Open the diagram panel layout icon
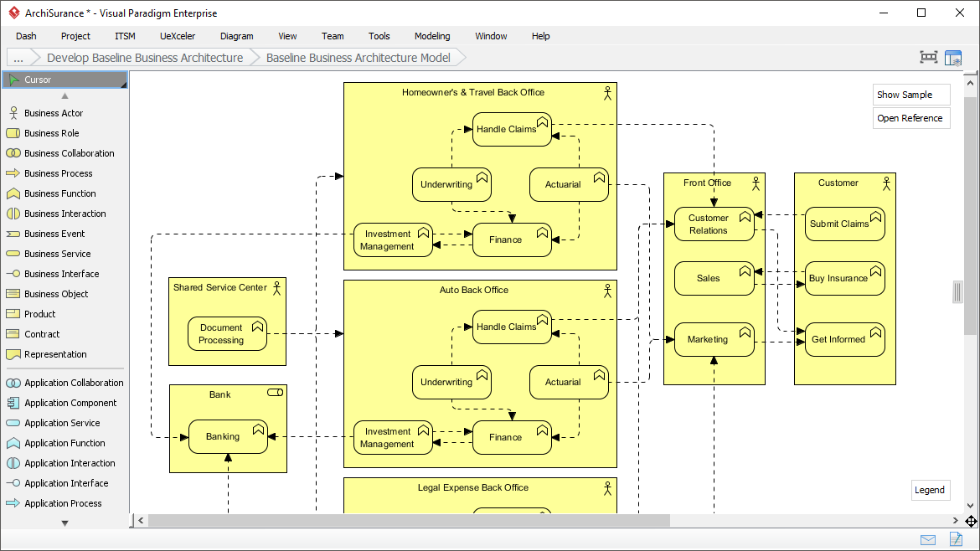The image size is (980, 551). point(953,58)
